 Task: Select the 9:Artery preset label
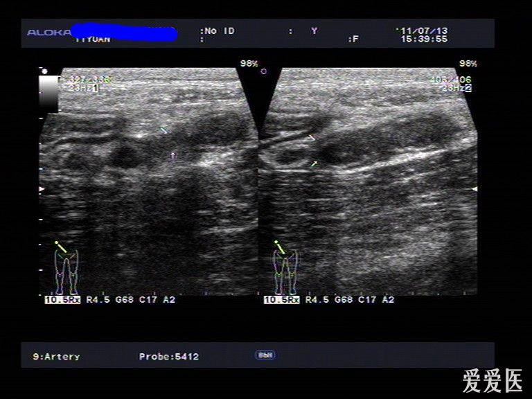pyautogui.click(x=56, y=357)
